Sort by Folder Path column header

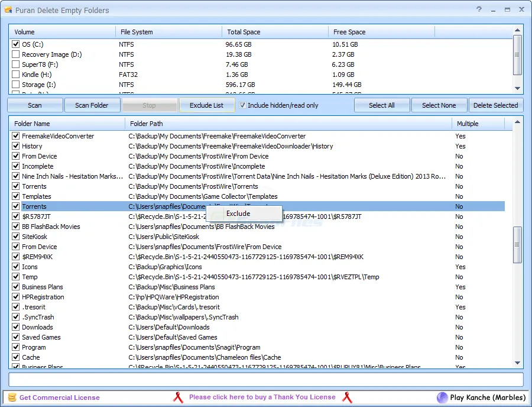pyautogui.click(x=288, y=124)
